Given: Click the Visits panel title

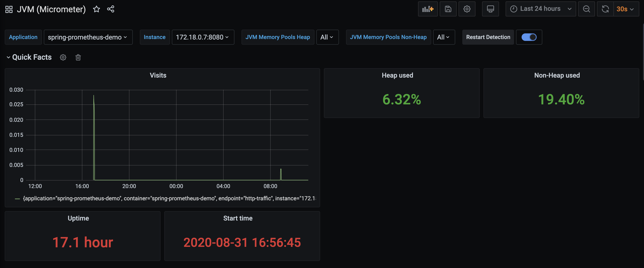Looking at the screenshot, I should coord(158,75).
